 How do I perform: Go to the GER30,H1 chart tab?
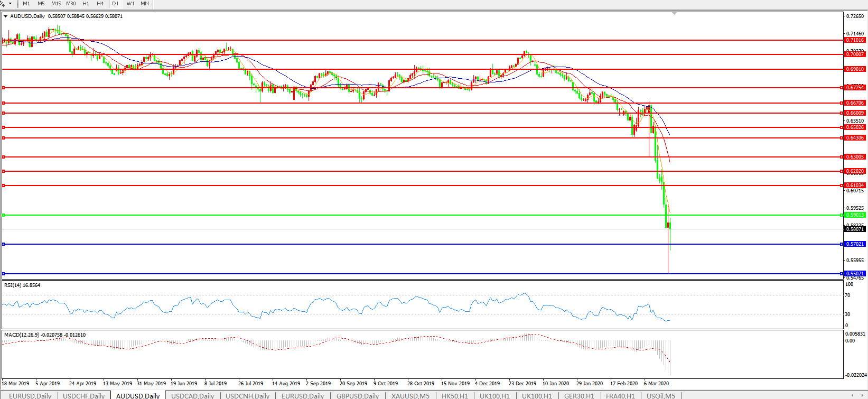pyautogui.click(x=578, y=395)
